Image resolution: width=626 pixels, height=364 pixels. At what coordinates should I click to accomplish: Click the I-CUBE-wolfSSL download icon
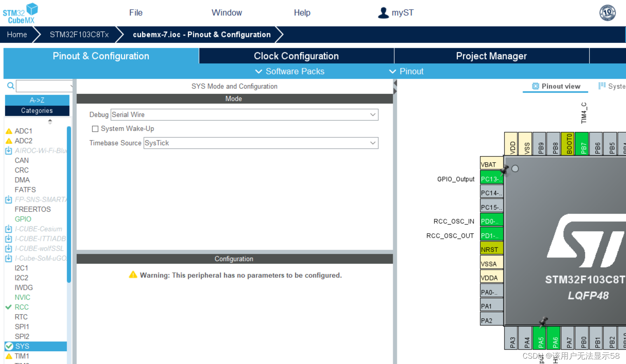tap(9, 249)
